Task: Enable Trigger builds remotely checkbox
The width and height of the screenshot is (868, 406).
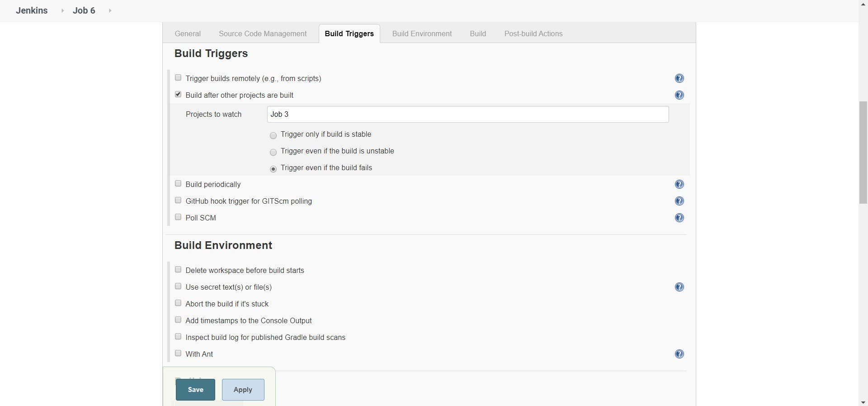Action: (x=178, y=78)
